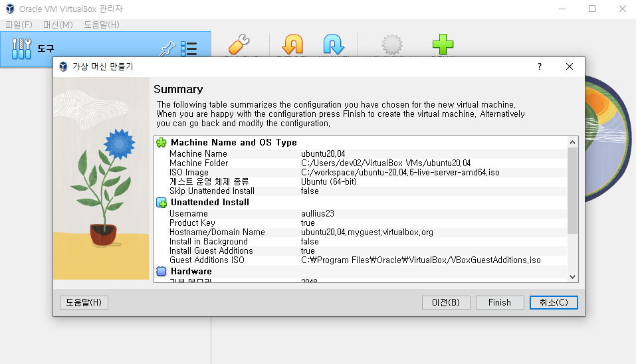636x364 pixels.
Task: Click the blue export arrow toolbar icon
Action: [x=334, y=45]
